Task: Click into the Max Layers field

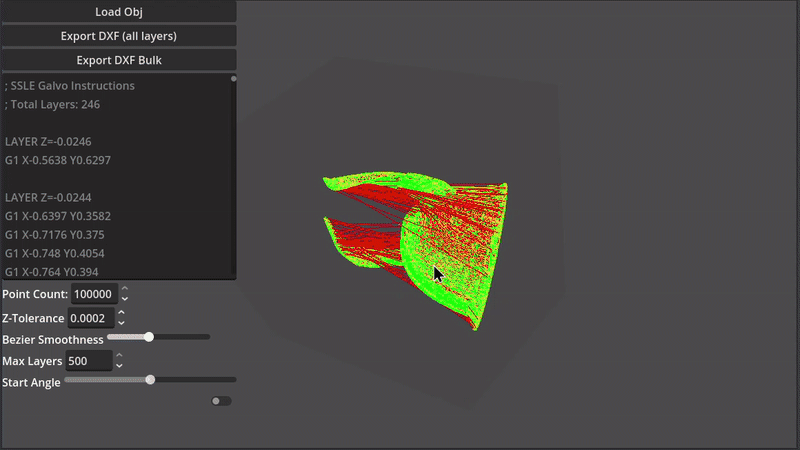Action: pyautogui.click(x=88, y=361)
